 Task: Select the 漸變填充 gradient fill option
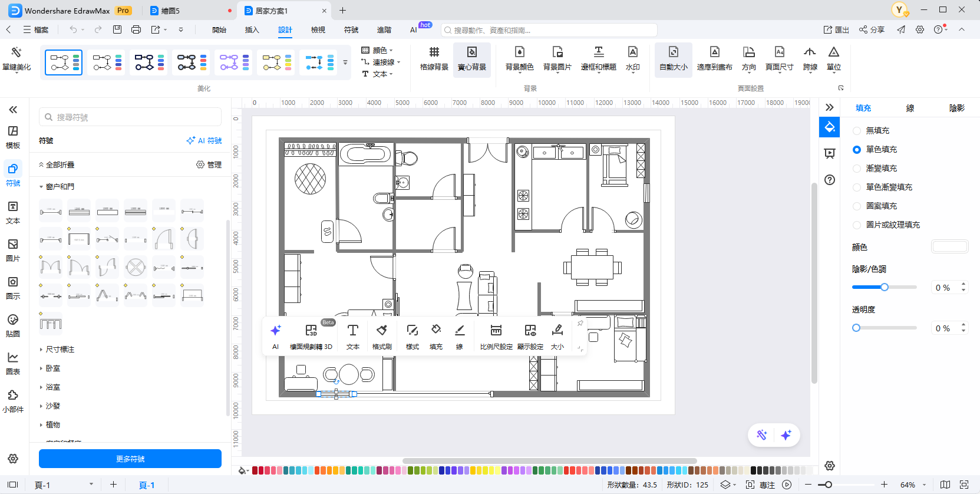pyautogui.click(x=857, y=169)
